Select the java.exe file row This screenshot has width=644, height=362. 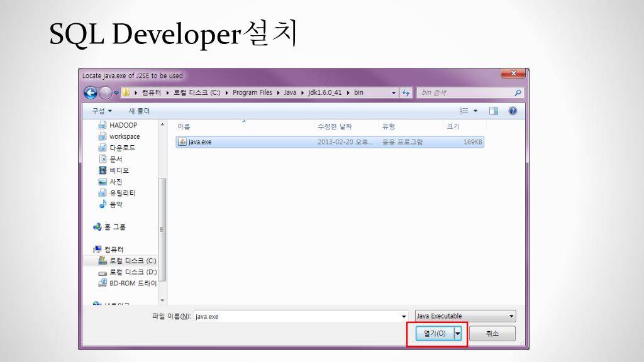(330, 142)
